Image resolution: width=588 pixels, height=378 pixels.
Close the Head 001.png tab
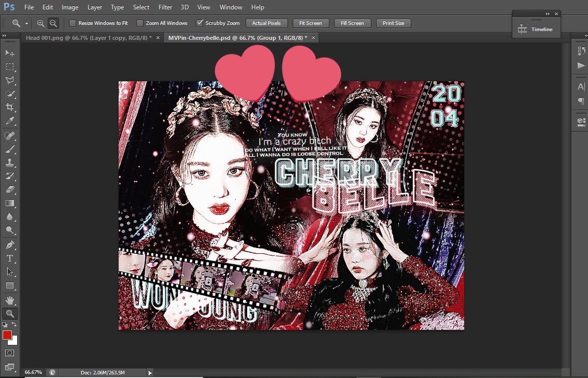click(x=158, y=37)
